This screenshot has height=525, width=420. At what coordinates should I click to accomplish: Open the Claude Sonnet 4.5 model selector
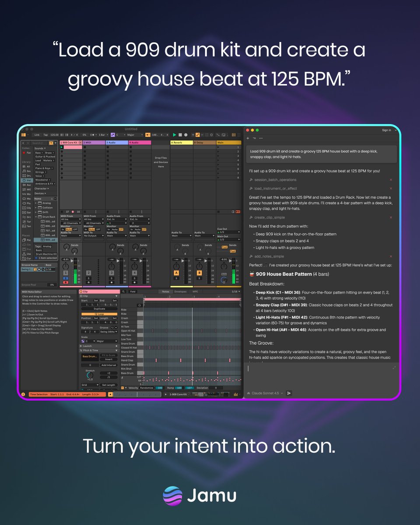(266, 393)
